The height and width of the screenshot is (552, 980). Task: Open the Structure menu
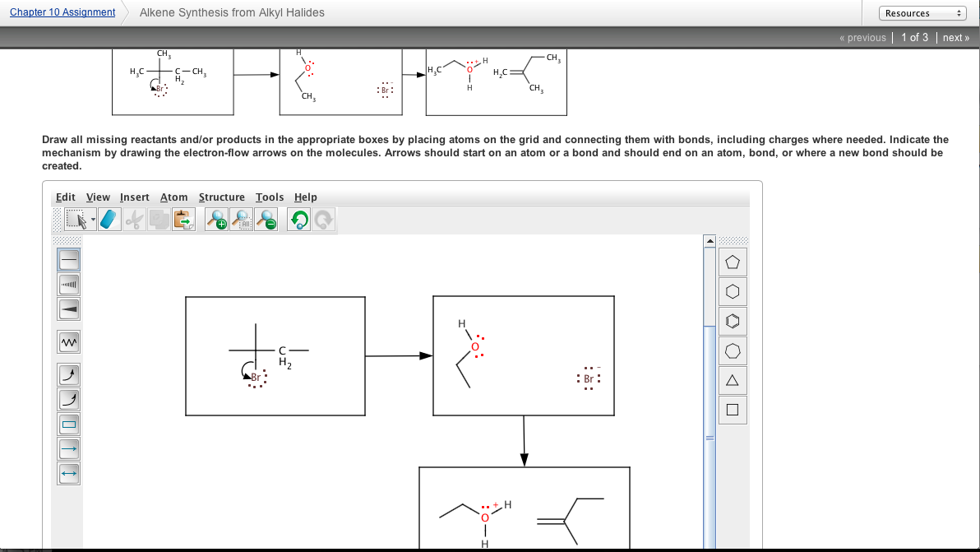[222, 197]
